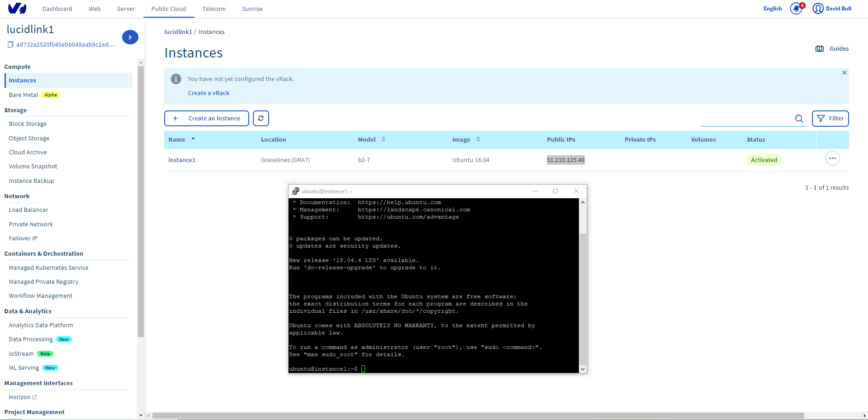
Task: Switch to Server tab
Action: tap(126, 9)
